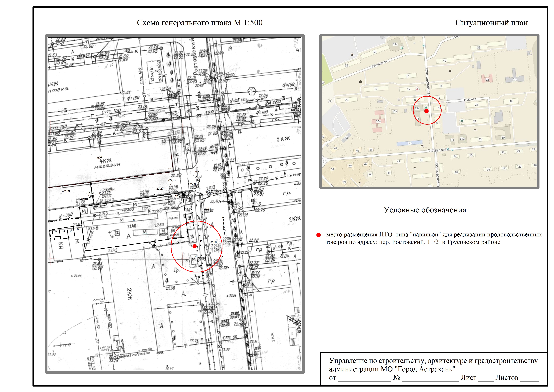Click building 38а on the situational map
This screenshot has height=392, width=554.
(x=378, y=121)
